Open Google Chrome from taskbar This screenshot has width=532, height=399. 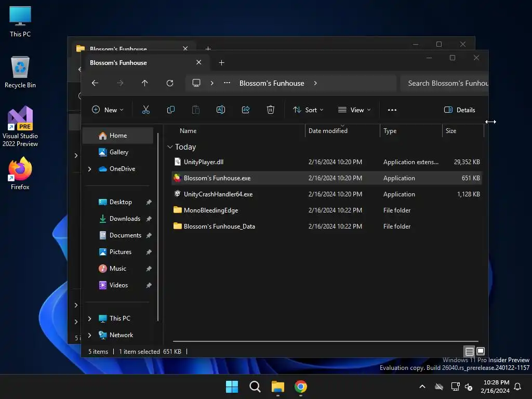coord(301,387)
